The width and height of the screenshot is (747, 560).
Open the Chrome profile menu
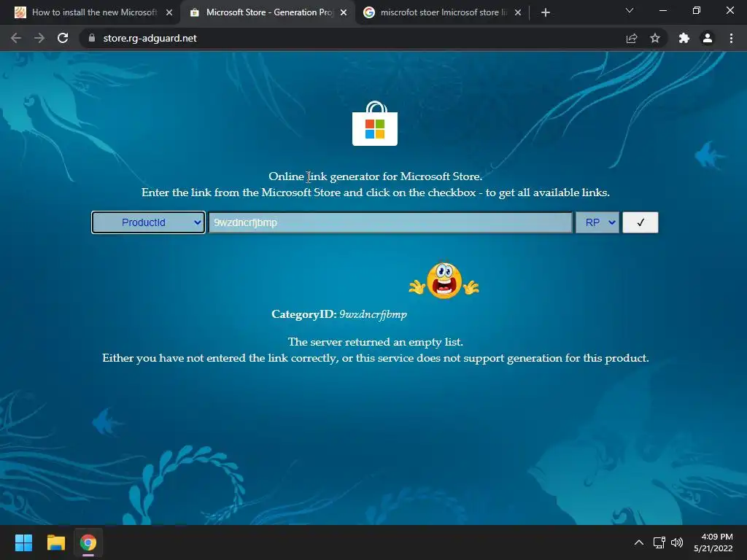[708, 38]
